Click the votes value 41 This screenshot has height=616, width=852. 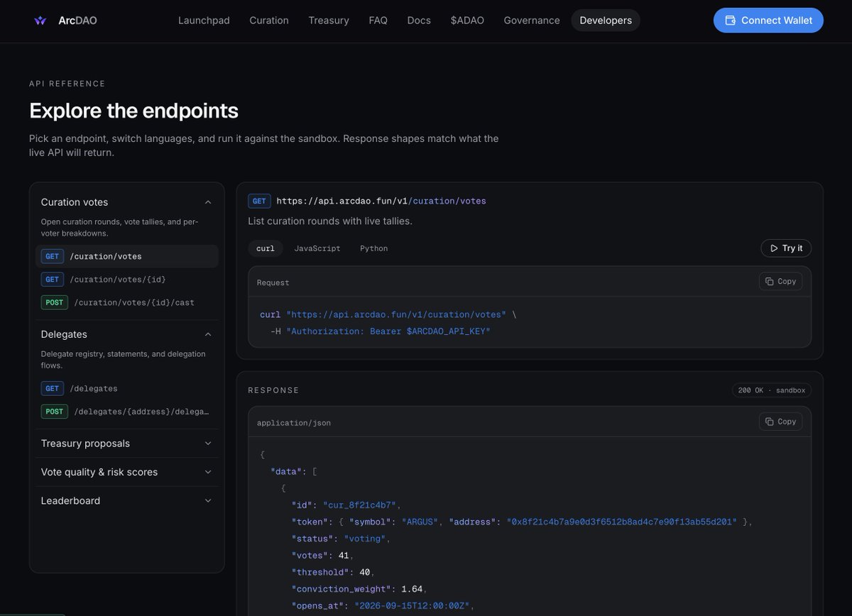(x=344, y=556)
